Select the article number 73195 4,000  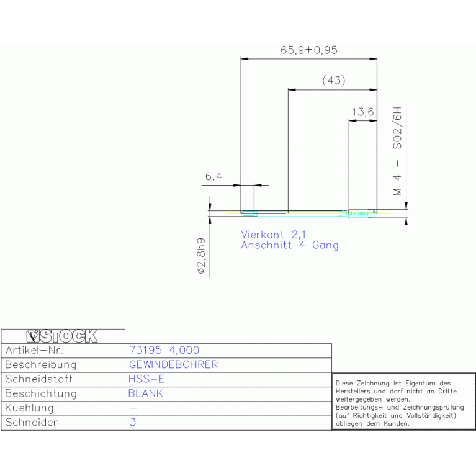pyautogui.click(x=164, y=350)
